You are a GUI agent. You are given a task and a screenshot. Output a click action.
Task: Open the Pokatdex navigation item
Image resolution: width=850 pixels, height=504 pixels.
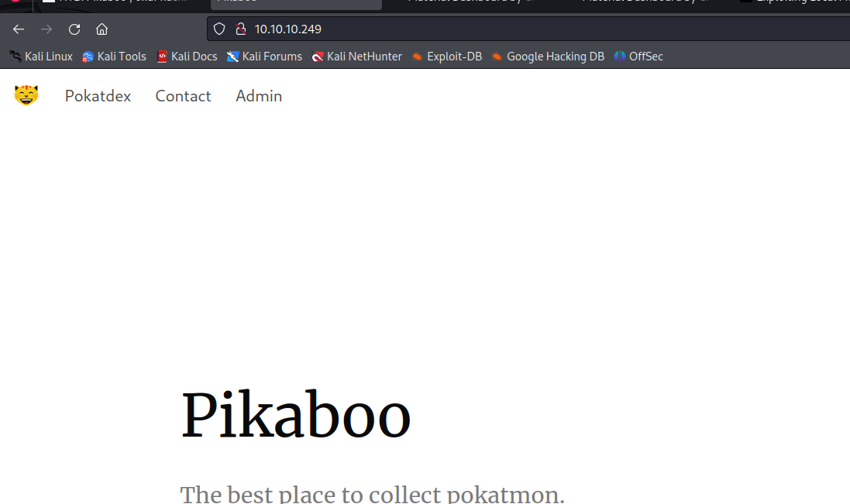coord(98,96)
